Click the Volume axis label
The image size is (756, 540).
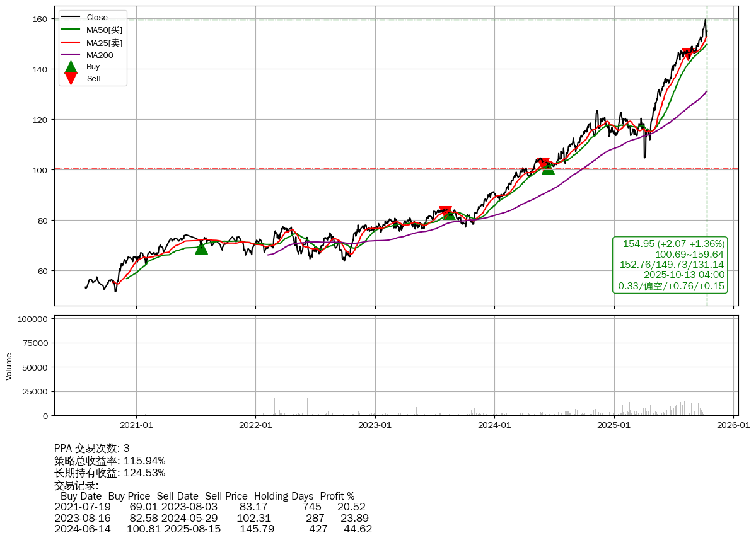[x=9, y=366]
